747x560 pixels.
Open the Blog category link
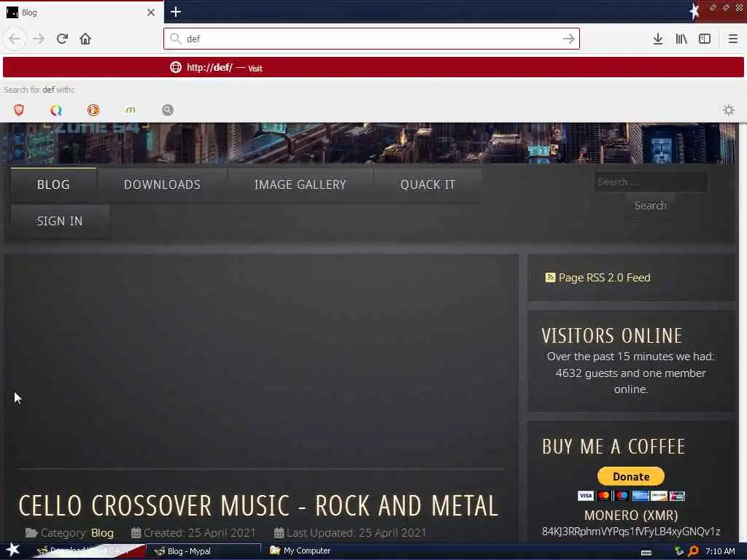tap(102, 533)
